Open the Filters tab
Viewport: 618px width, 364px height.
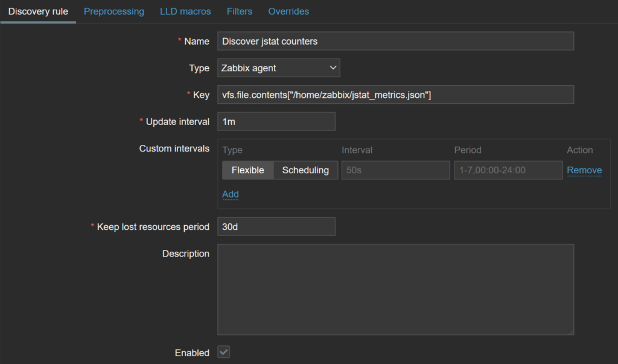tap(240, 11)
